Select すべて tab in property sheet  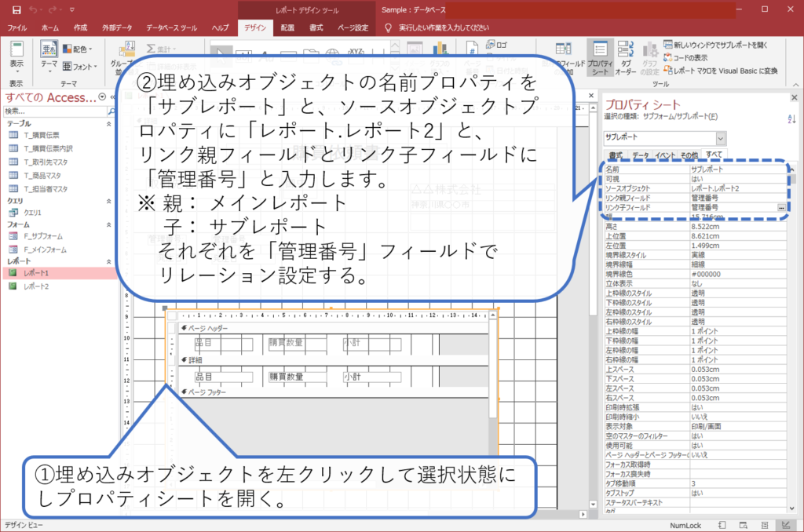tap(714, 155)
